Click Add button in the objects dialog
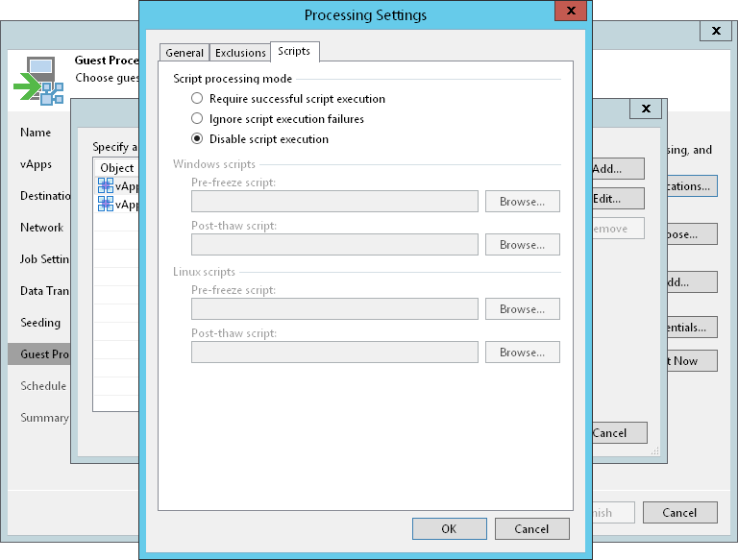The image size is (738, 560). point(618,169)
